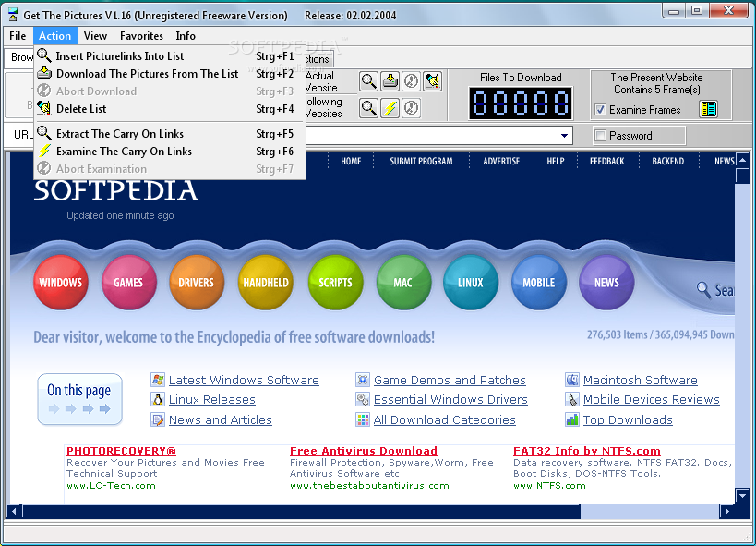The width and height of the screenshot is (756, 546).
Task: Click the grid icon beside All Download Categories
Action: (x=363, y=419)
